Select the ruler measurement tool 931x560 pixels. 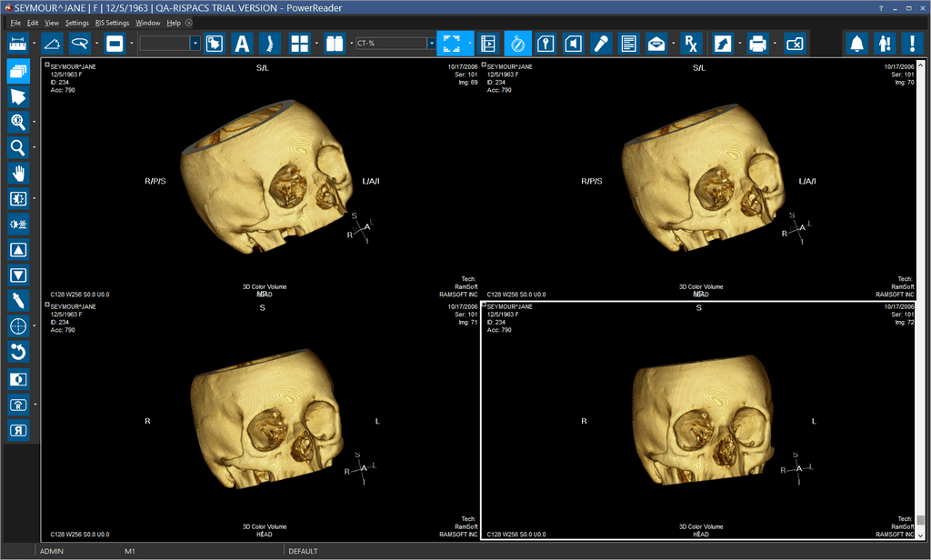click(18, 43)
